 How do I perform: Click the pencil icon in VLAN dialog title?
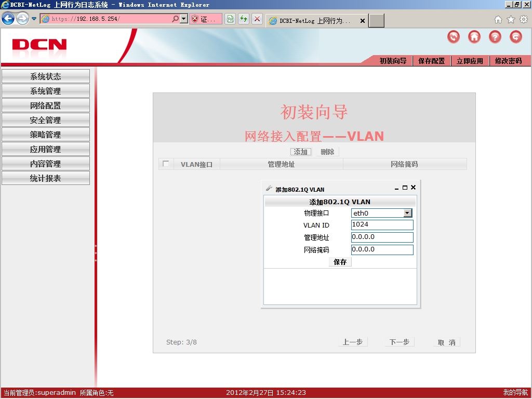269,188
